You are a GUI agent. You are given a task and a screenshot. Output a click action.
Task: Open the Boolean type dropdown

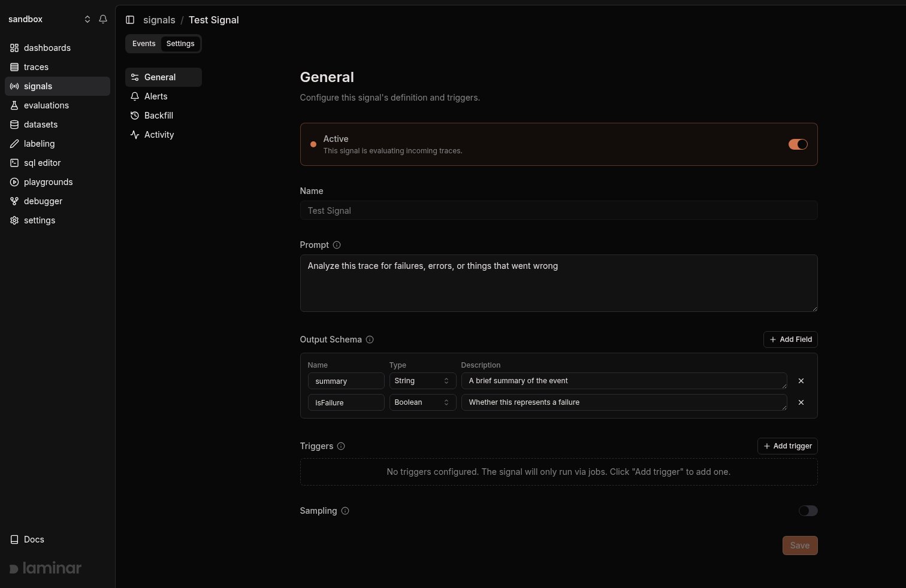[422, 402]
